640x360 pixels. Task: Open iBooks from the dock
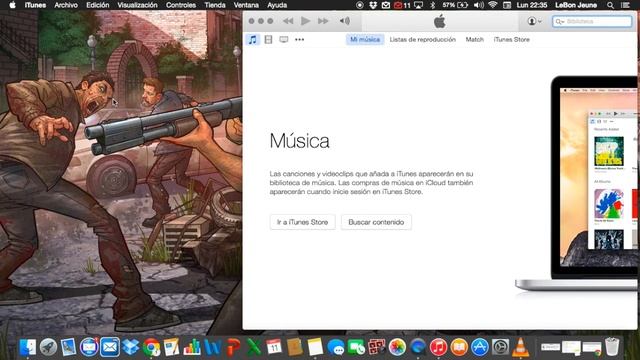[459, 347]
